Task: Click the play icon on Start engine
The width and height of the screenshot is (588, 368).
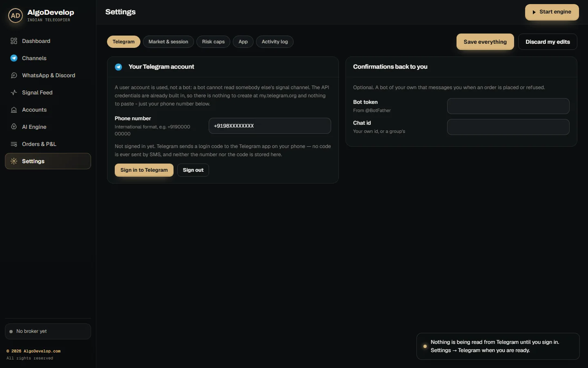Action: click(534, 12)
